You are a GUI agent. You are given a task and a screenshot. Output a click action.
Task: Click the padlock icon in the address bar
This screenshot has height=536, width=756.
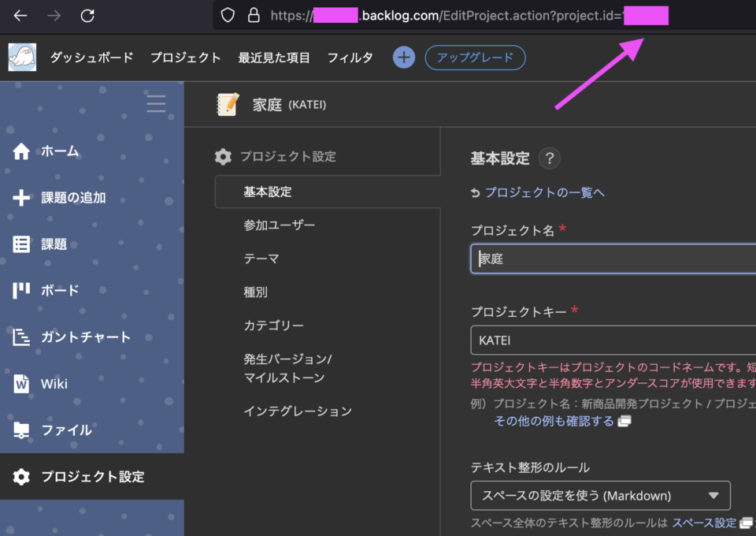point(254,14)
